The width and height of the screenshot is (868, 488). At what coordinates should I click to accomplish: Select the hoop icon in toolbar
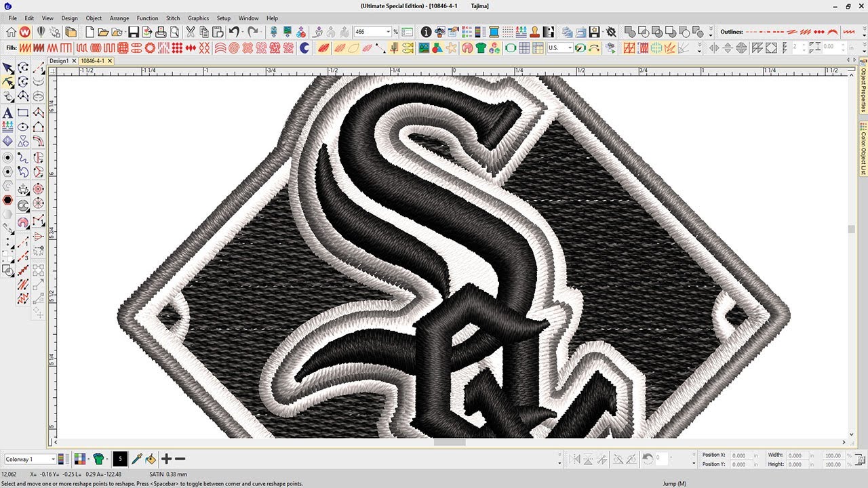pyautogui.click(x=511, y=47)
